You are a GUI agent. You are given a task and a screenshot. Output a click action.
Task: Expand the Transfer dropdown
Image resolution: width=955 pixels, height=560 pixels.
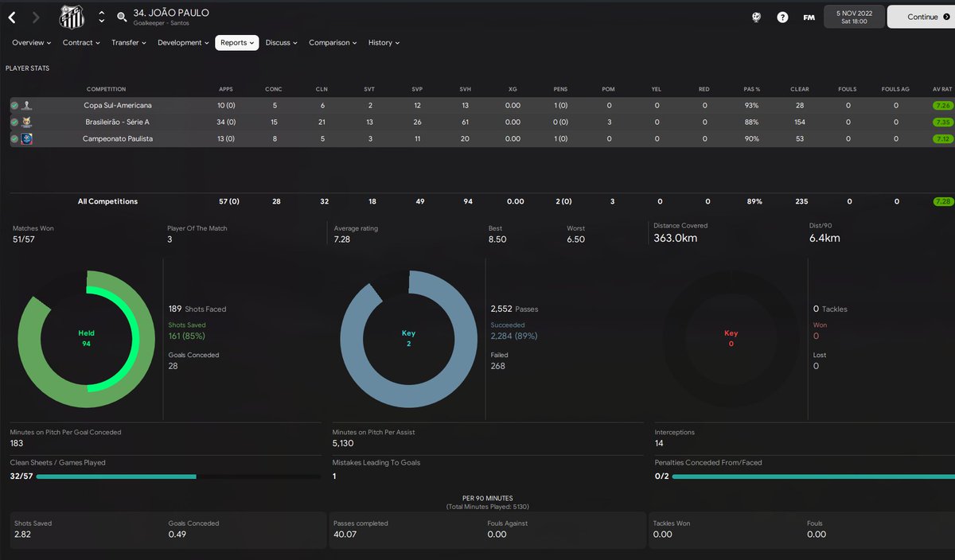point(128,42)
